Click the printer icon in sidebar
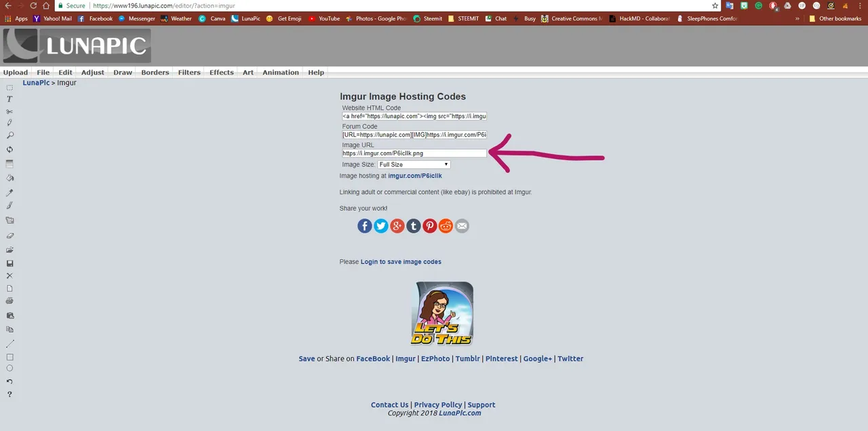868x431 pixels. [x=9, y=300]
